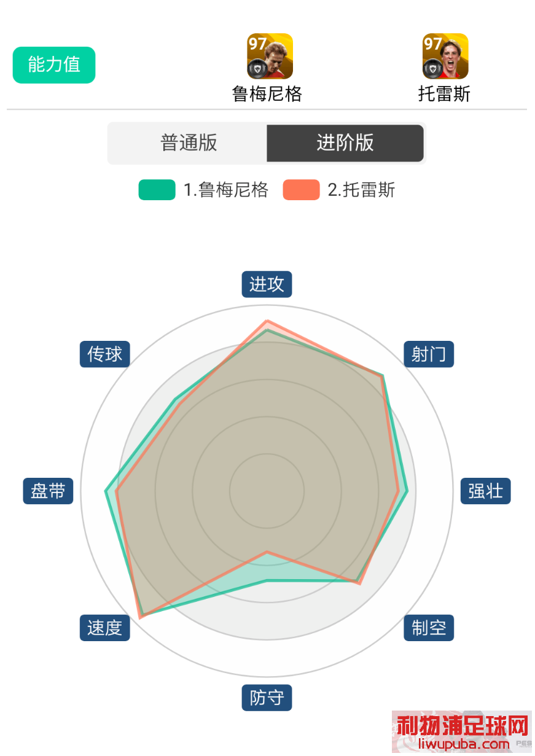
Task: Select the 防守 axis label
Action: (267, 698)
